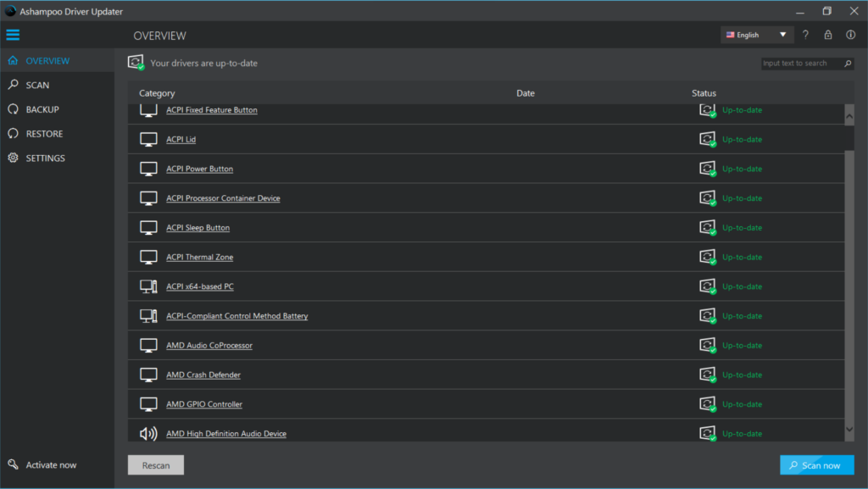Click the Settings gear icon in sidebar
This screenshot has width=868, height=489.
point(13,158)
